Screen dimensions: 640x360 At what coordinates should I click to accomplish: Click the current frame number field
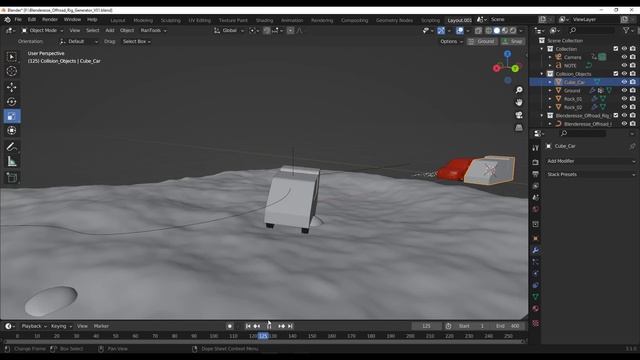pos(427,326)
